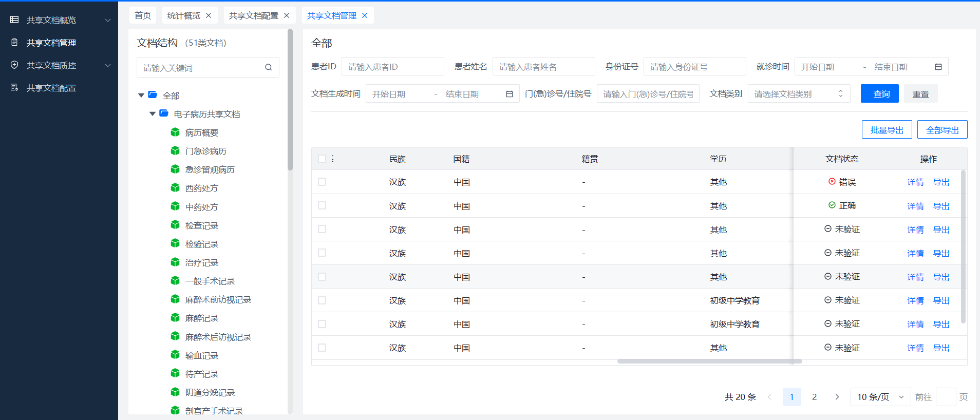The width and height of the screenshot is (980, 420).
Task: Click the document tree vertical scrollbar
Action: point(290,100)
